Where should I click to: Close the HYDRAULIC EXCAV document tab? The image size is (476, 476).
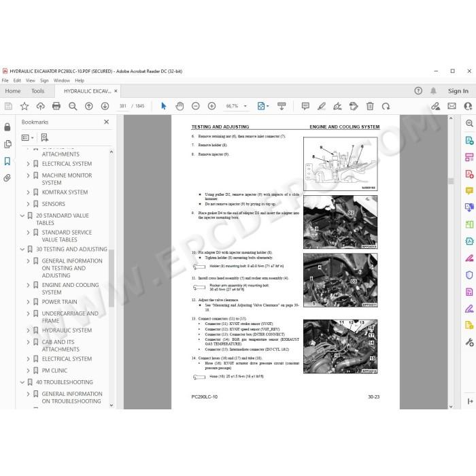(116, 90)
